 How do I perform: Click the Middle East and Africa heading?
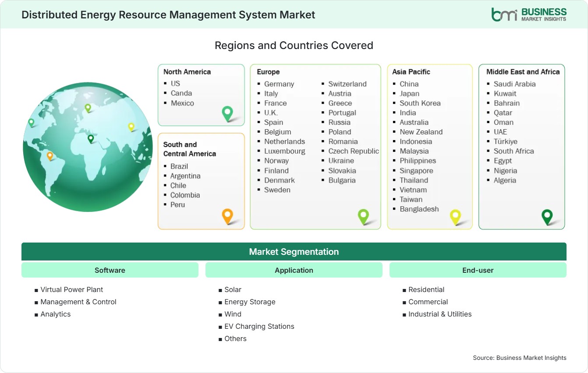(523, 72)
